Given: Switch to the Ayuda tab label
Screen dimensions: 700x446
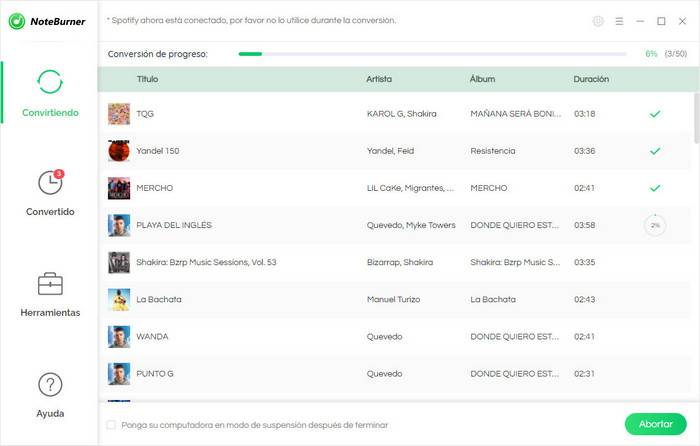Looking at the screenshot, I should coord(50,413).
